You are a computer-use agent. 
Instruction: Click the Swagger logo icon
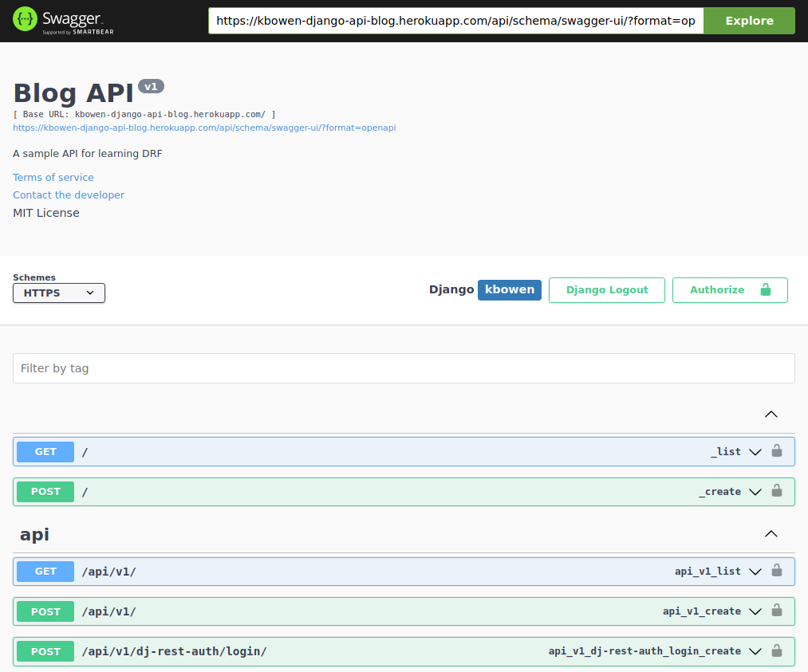(x=25, y=19)
